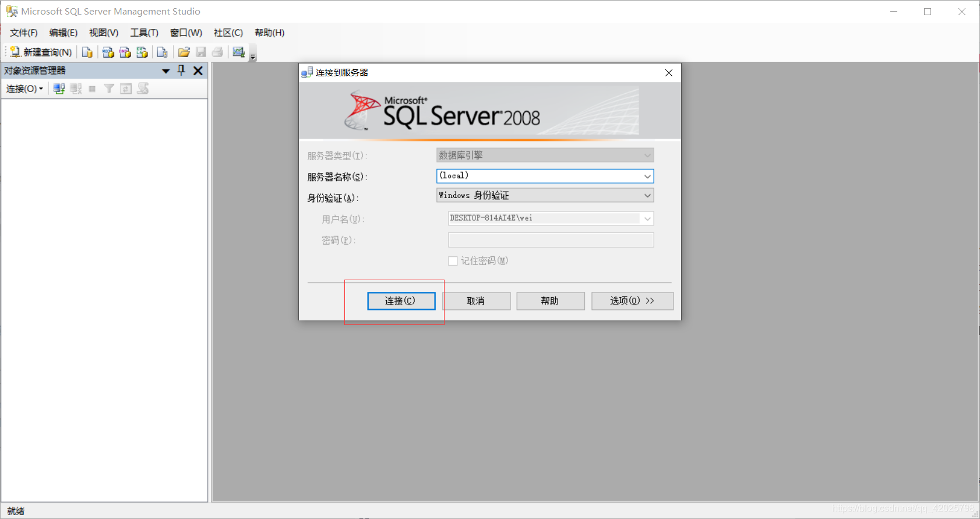
Task: Open the 身份验证 dropdown with Windows 身份验证
Action: (x=545, y=195)
